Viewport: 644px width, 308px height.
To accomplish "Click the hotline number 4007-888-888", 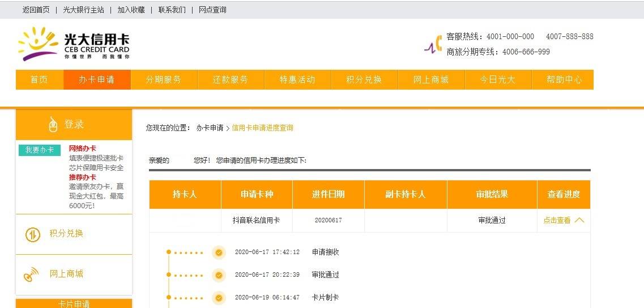I will pos(570,37).
